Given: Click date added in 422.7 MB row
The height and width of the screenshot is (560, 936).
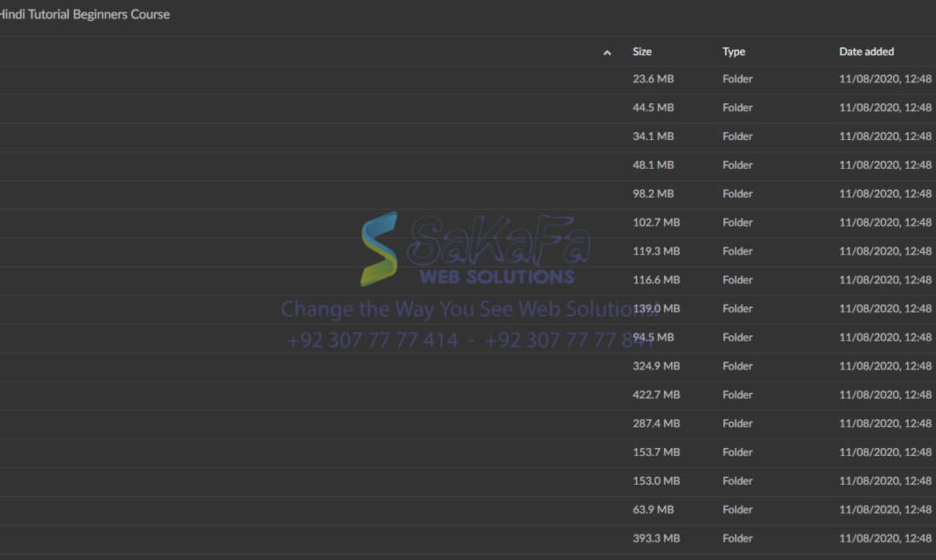Looking at the screenshot, I should (x=886, y=394).
